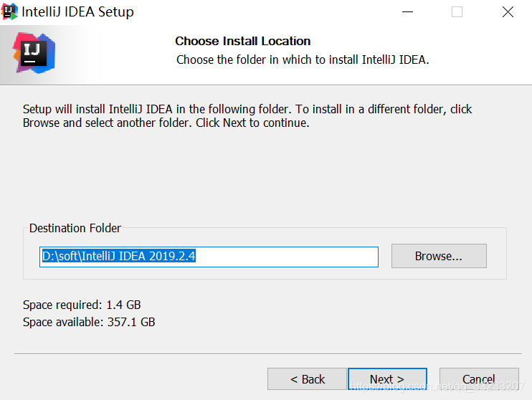Click inside the destination folder path field
Image resolution: width=532 pixels, height=400 pixels.
(209, 257)
